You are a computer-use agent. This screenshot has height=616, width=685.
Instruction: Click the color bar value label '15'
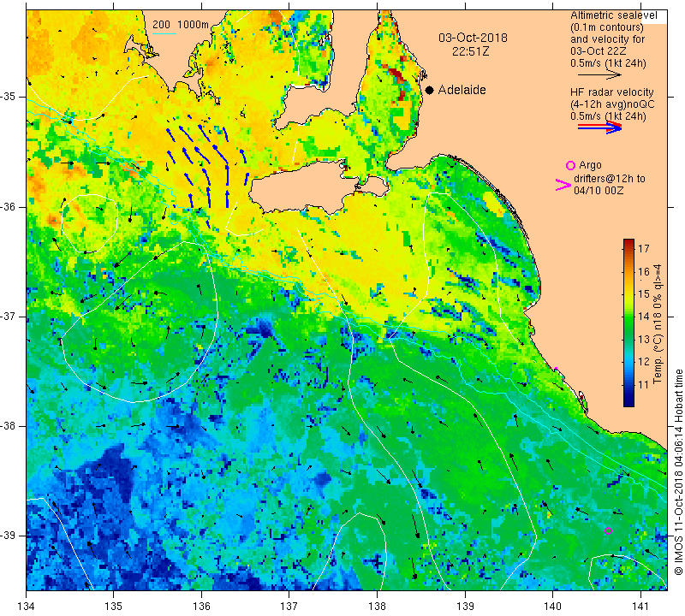(x=644, y=293)
